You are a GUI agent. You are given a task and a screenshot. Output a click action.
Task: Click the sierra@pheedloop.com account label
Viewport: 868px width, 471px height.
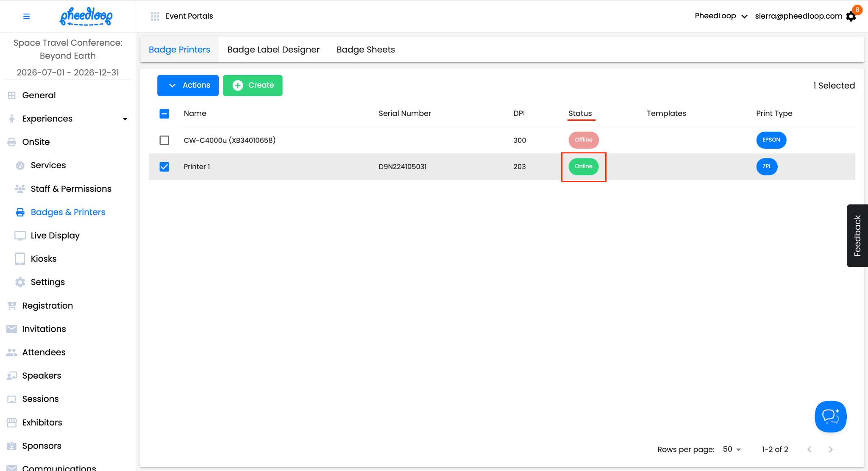798,16
